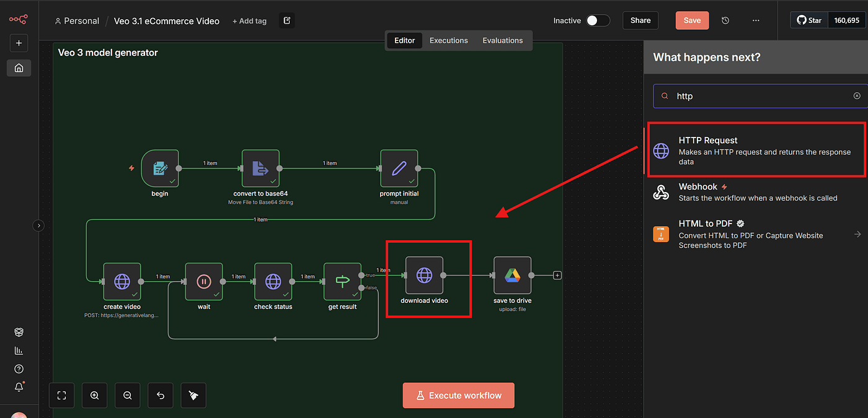This screenshot has width=868, height=418.
Task: Clear the http search field
Action: (857, 96)
